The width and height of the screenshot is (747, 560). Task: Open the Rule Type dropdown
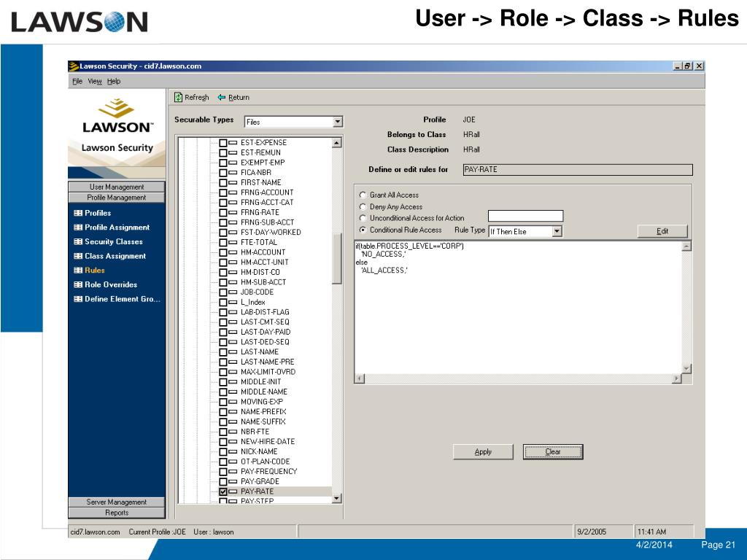click(557, 231)
